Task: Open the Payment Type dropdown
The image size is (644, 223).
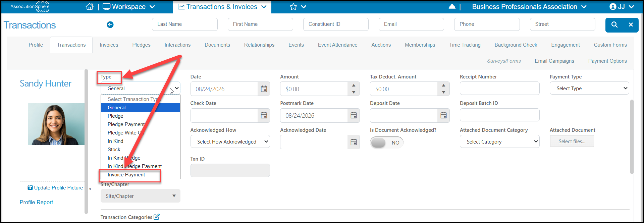Action: tap(589, 89)
